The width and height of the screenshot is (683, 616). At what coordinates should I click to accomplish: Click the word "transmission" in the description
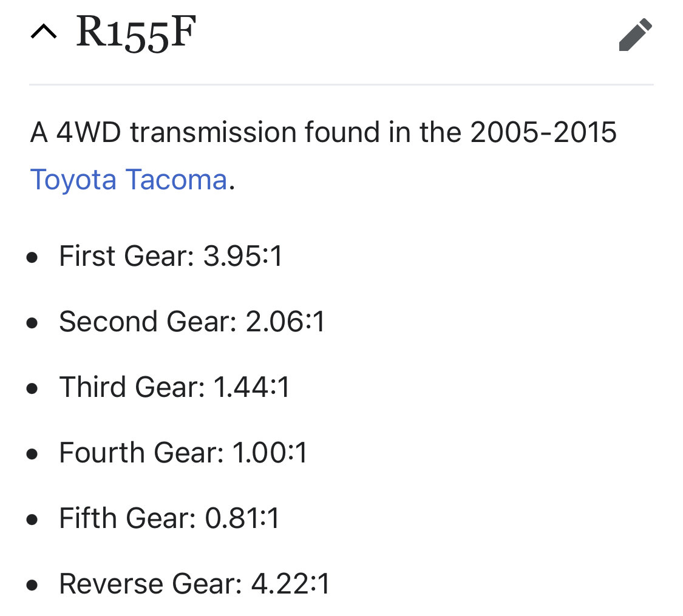[214, 132]
